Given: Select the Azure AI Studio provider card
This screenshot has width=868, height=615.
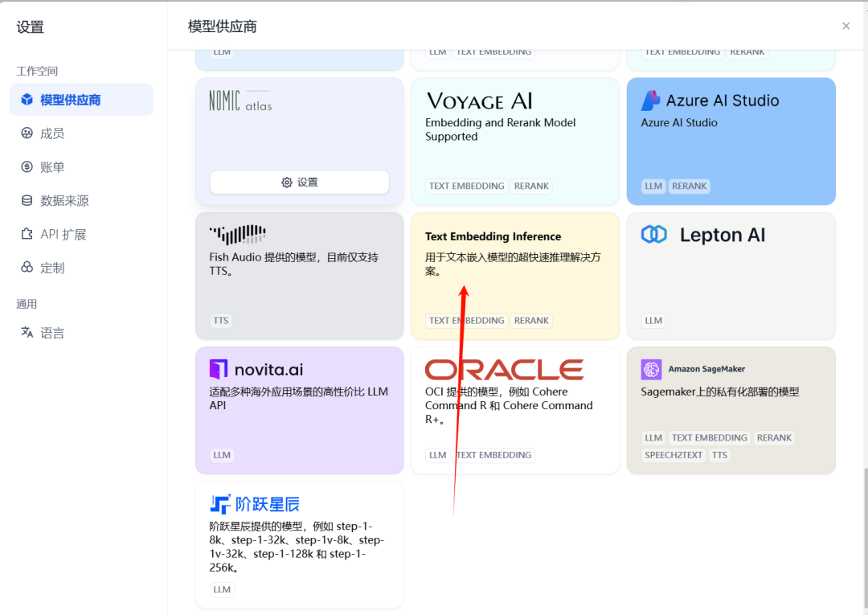Looking at the screenshot, I should [x=730, y=141].
